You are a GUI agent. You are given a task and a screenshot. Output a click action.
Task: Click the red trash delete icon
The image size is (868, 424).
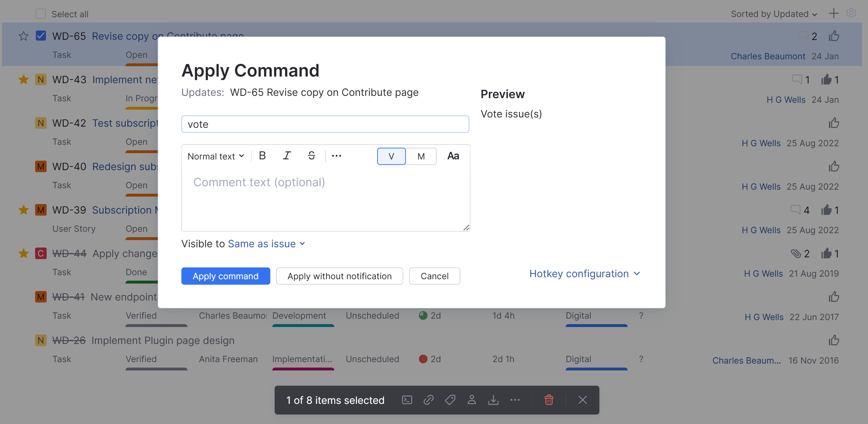(548, 400)
